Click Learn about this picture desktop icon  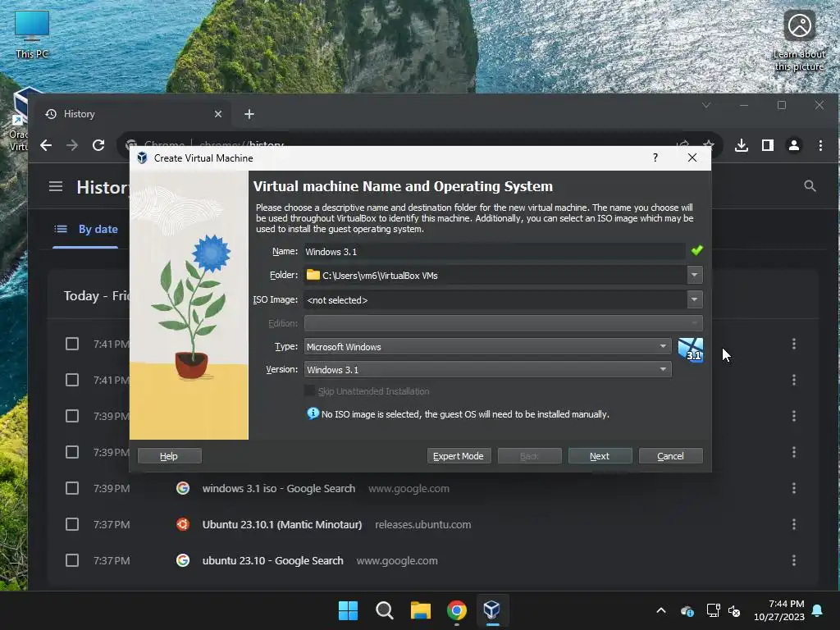tap(799, 41)
